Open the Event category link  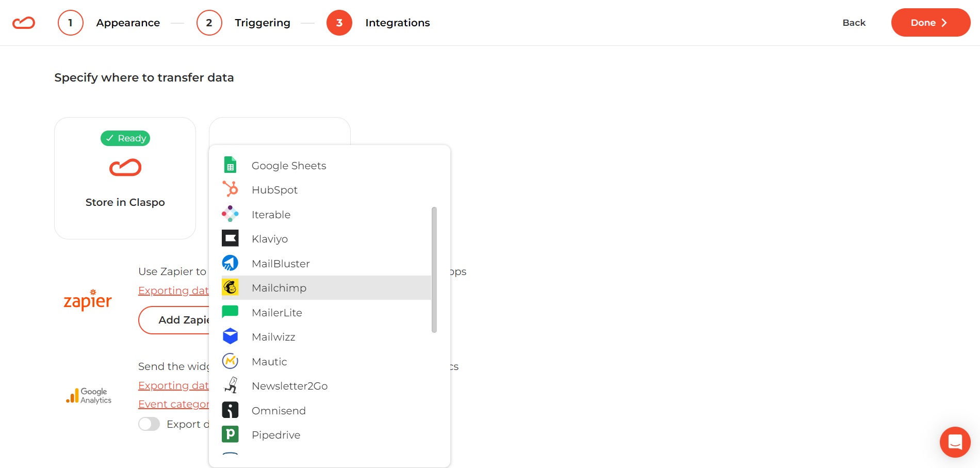click(173, 404)
